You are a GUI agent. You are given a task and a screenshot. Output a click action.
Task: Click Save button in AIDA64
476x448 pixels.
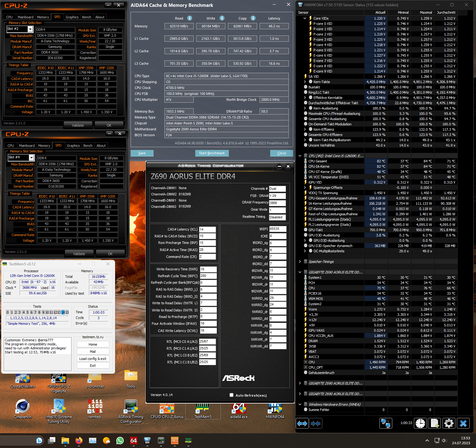coord(142,153)
